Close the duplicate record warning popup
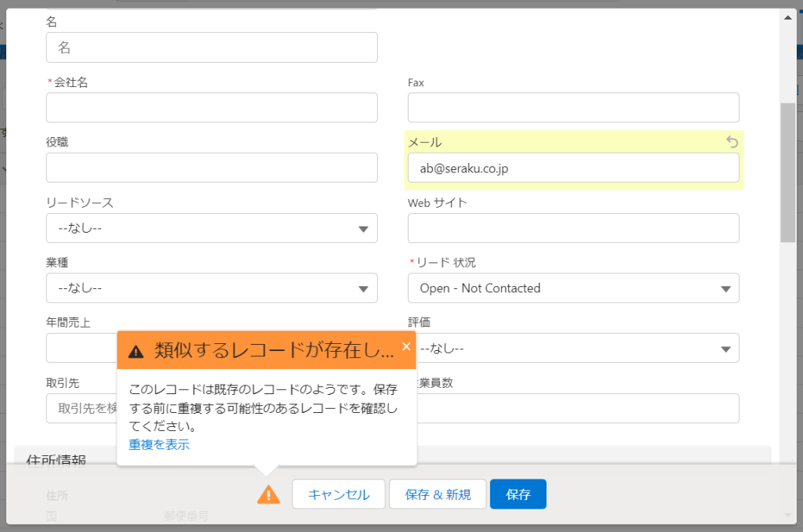 point(406,347)
